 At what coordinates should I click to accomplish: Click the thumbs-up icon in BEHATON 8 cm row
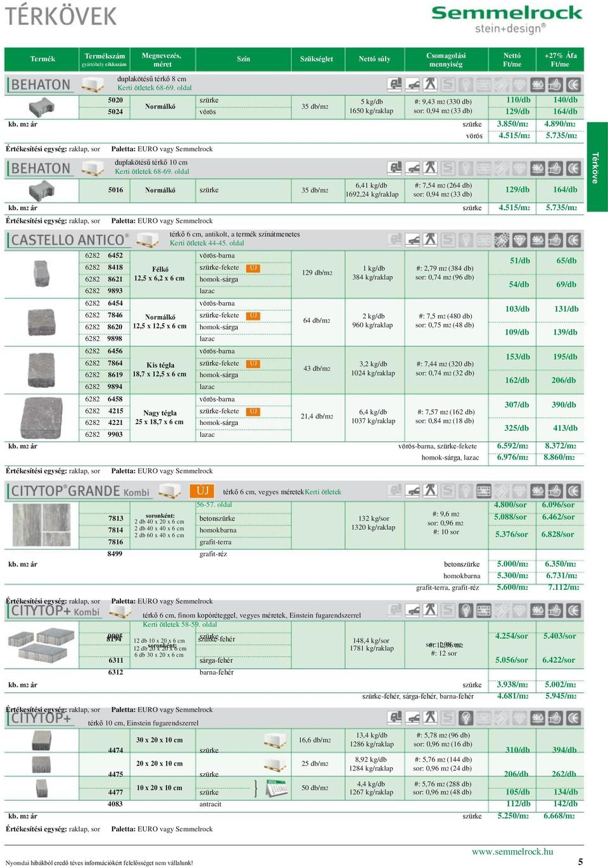point(555,84)
